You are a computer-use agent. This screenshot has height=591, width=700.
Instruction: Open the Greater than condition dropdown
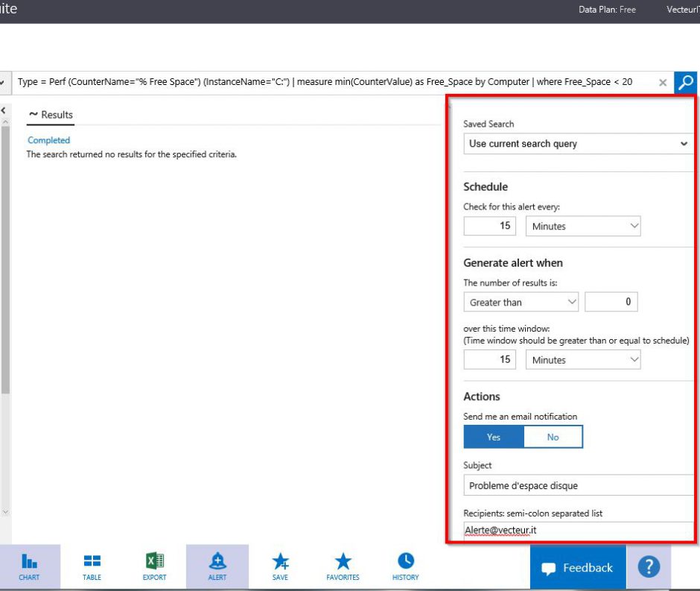point(521,302)
